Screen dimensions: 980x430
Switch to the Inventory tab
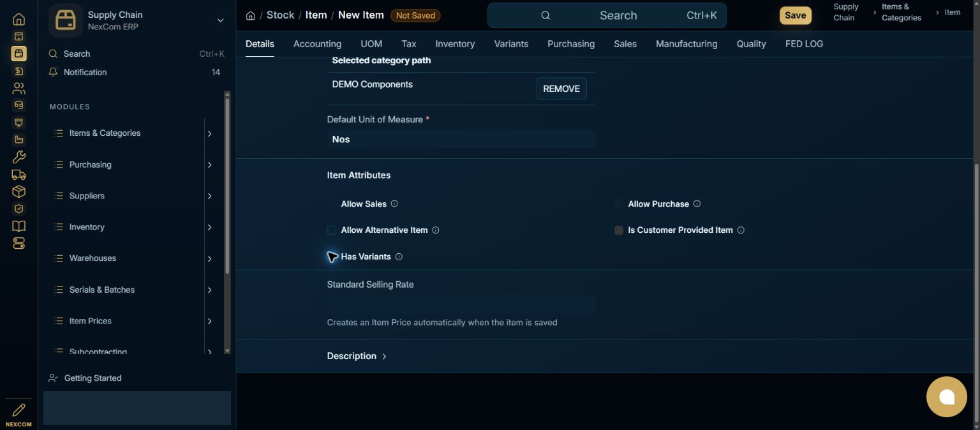point(455,44)
